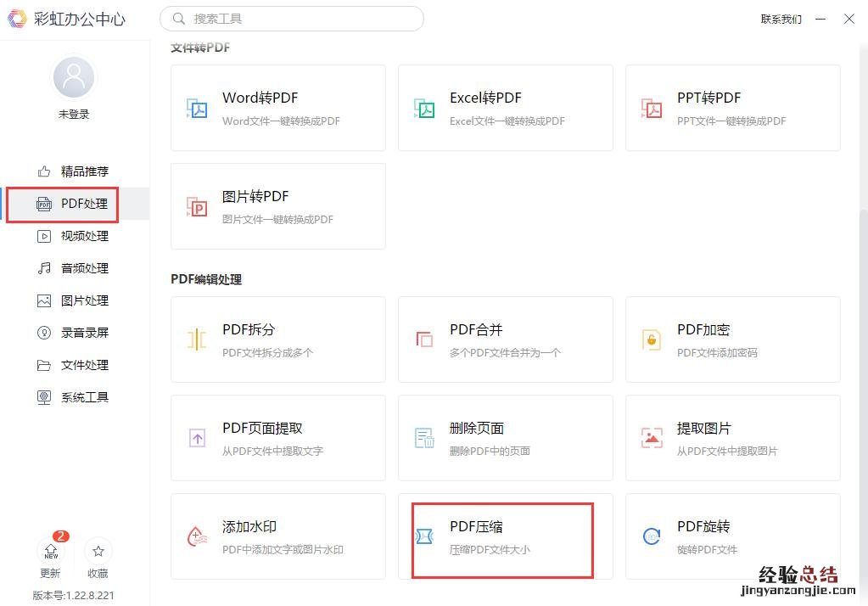Click the PDF加密 lock icon
This screenshot has height=606, width=868.
click(652, 339)
